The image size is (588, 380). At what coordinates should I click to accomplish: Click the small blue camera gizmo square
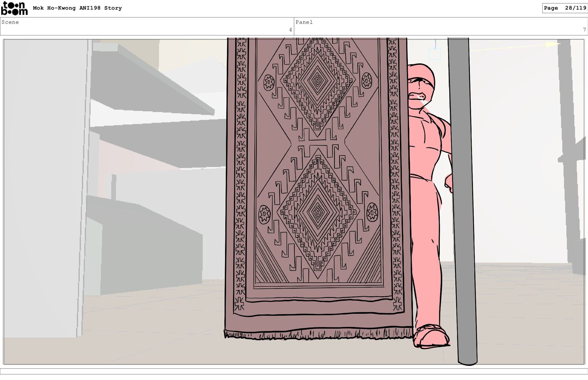pyautogui.click(x=435, y=54)
